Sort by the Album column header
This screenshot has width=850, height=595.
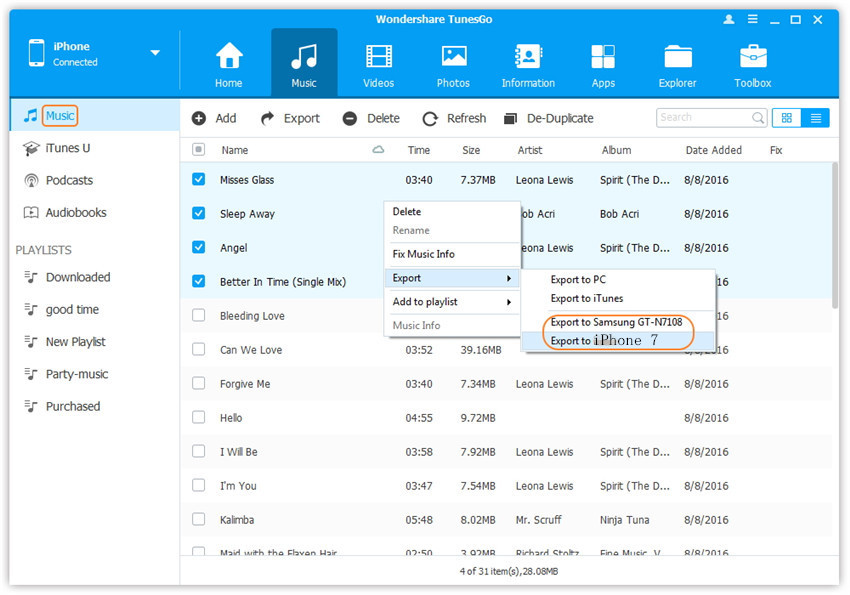pyautogui.click(x=616, y=150)
